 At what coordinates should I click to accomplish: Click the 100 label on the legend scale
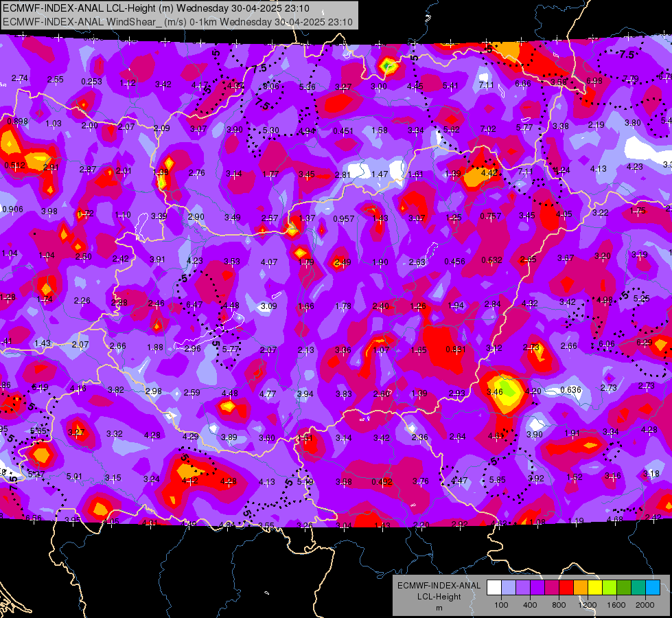pyautogui.click(x=501, y=605)
